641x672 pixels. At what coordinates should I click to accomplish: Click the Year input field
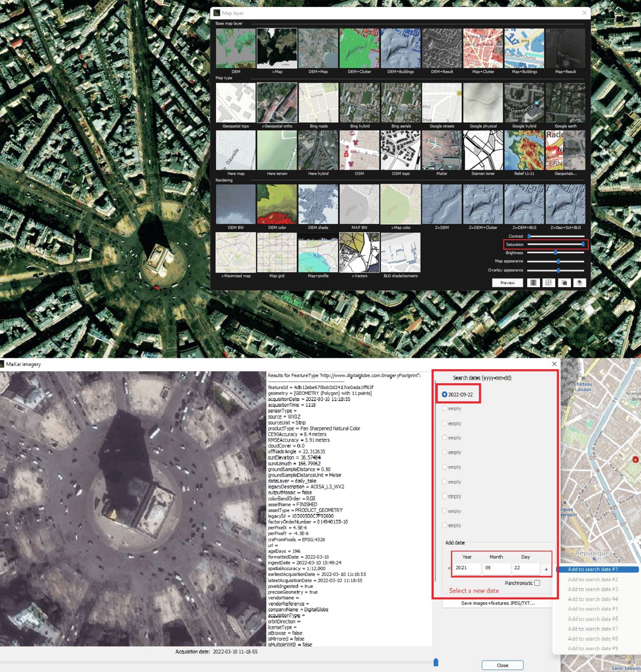point(467,568)
